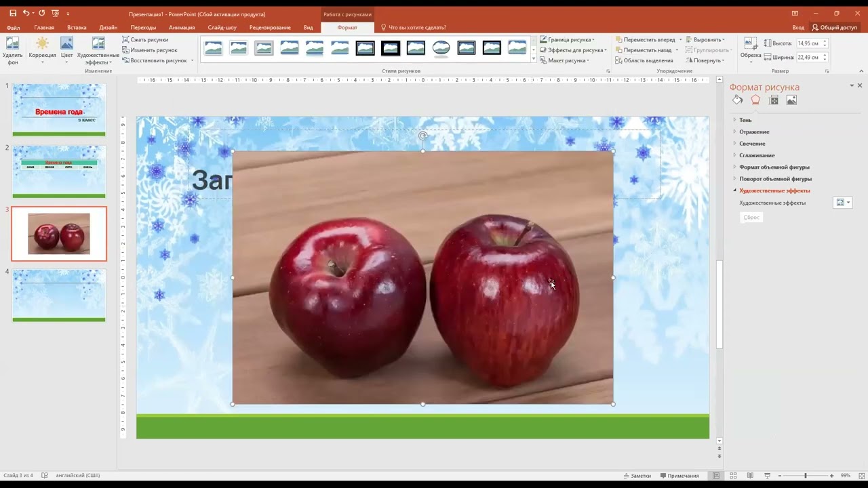868x488 pixels.
Task: Switch to slide sorter view
Action: click(733, 476)
